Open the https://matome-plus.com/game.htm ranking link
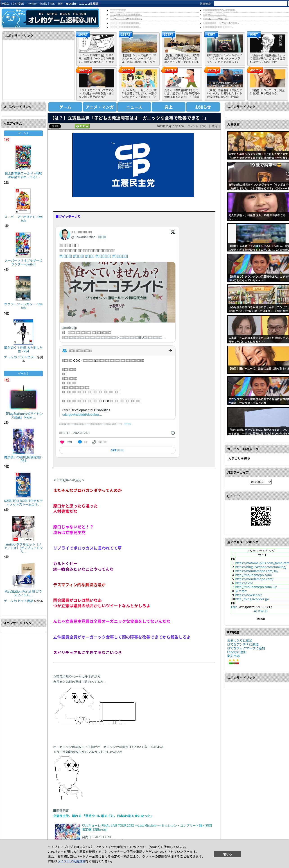Screen dimensions: 289x868 coord(262,563)
